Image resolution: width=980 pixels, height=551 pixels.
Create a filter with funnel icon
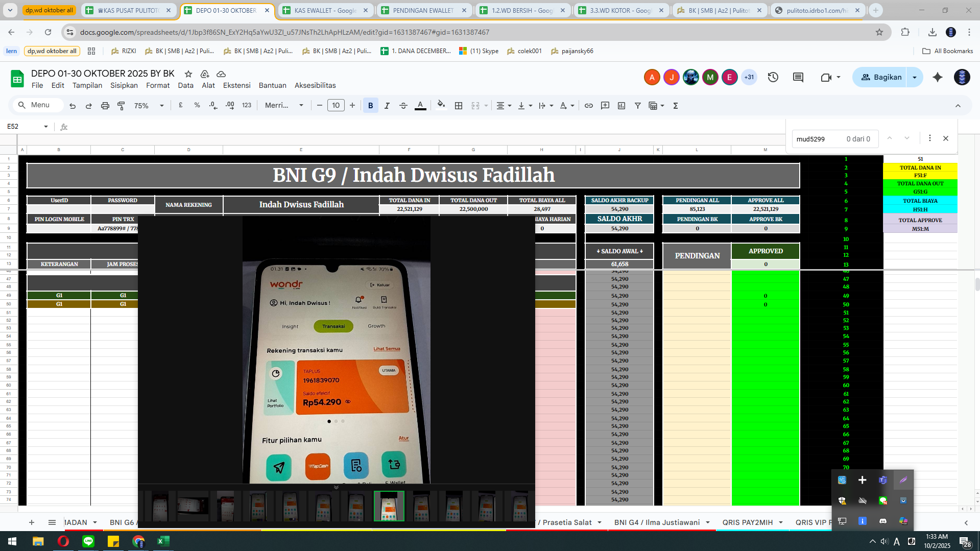[638, 106]
